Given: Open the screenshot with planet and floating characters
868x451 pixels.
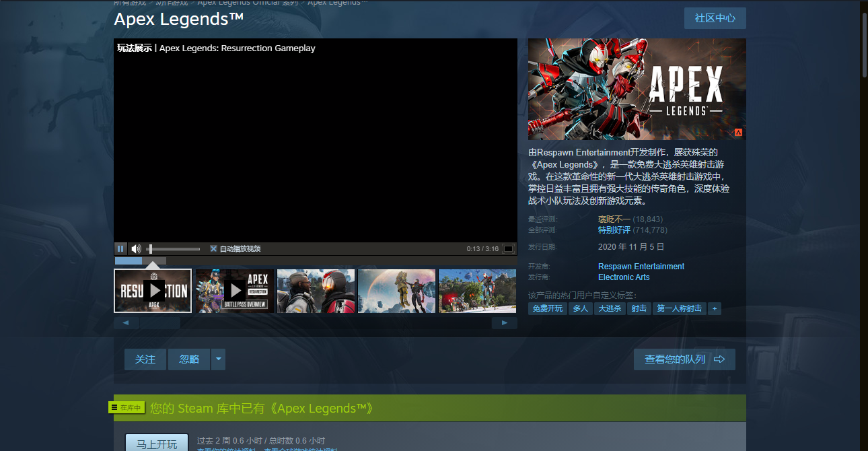Looking at the screenshot, I should coord(396,291).
